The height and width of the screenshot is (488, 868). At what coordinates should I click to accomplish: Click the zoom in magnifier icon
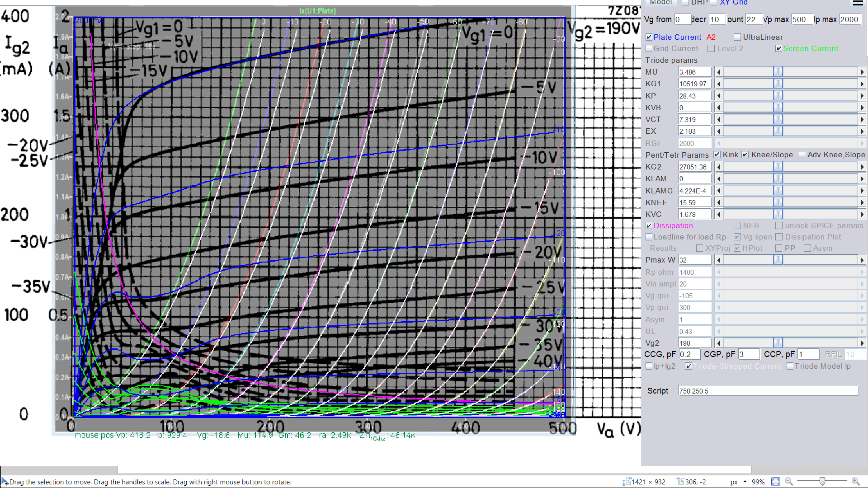coord(856,482)
